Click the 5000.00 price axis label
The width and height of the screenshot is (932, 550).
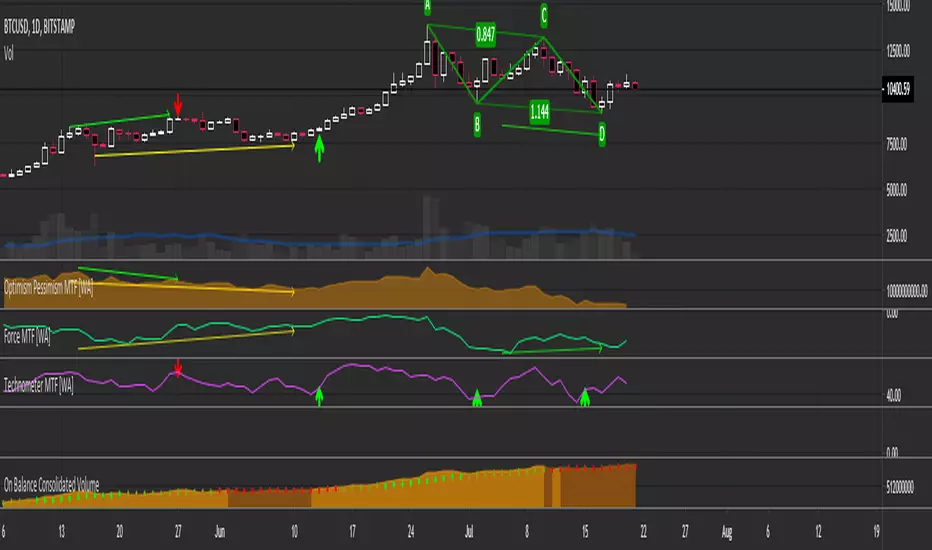[x=897, y=190]
